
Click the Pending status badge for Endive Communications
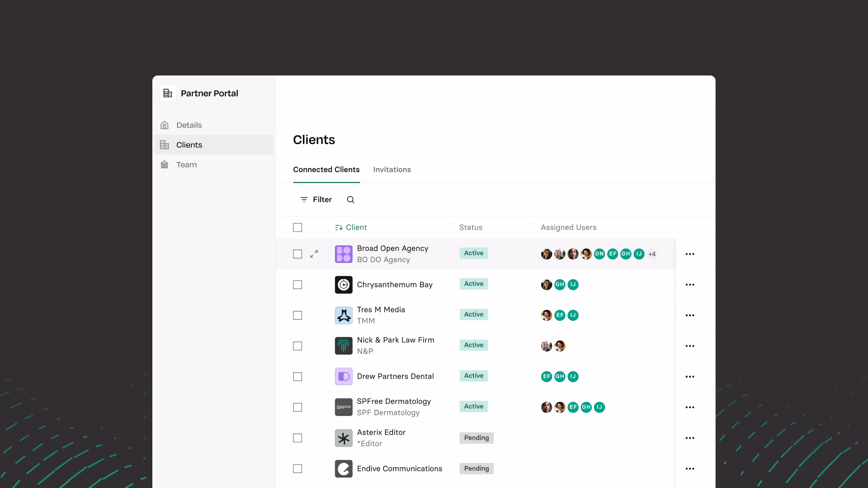click(476, 468)
